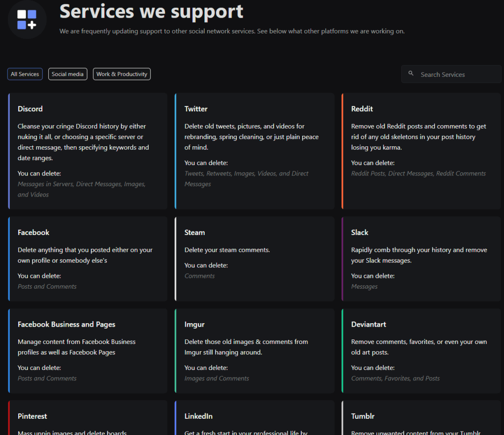
Task: Click the LinkedIn card heading
Action: coord(198,416)
